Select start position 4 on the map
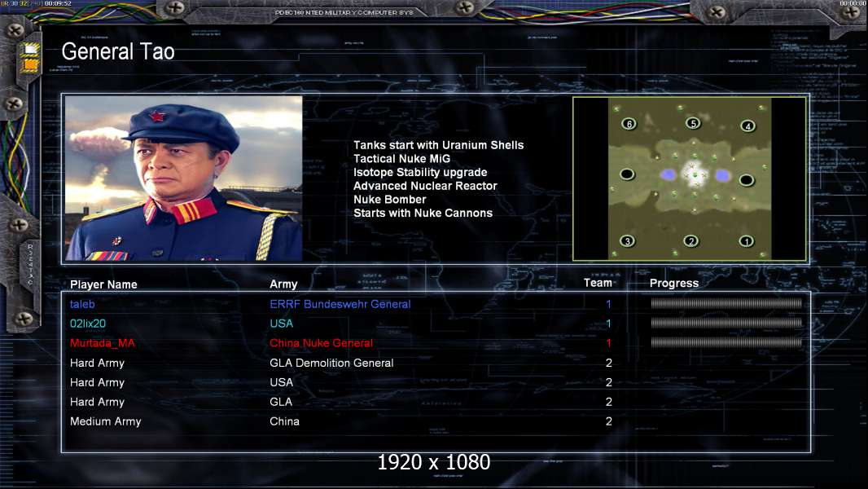This screenshot has width=868, height=489. [x=747, y=126]
